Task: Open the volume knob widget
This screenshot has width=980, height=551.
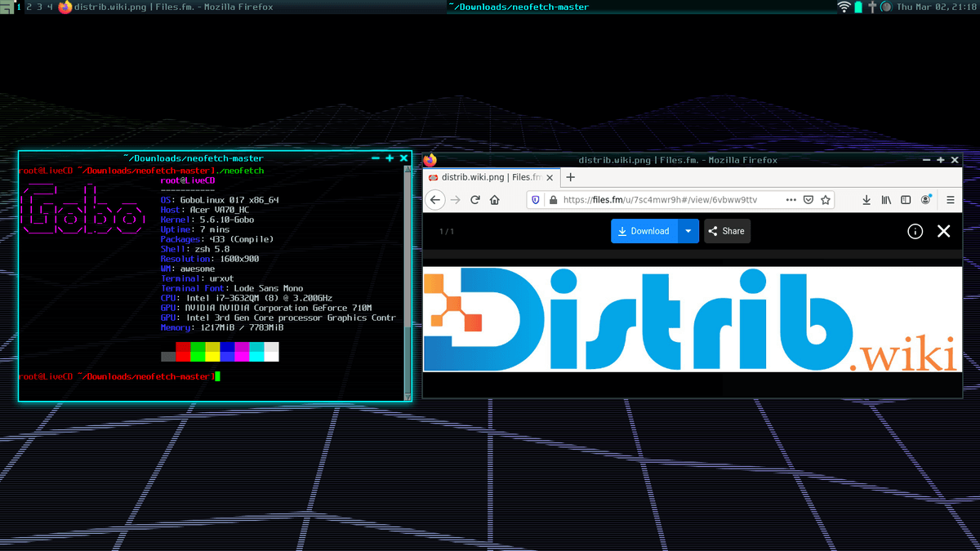Action: tap(885, 7)
